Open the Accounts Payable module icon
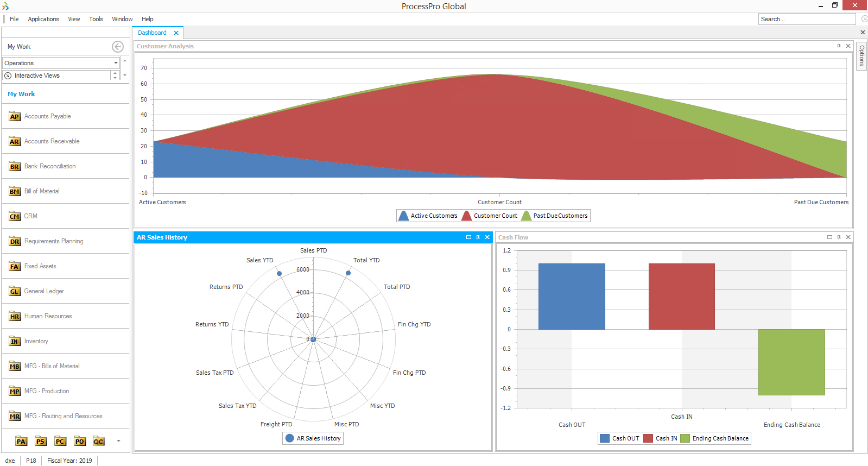Viewport: 868px width, 466px height. point(15,117)
